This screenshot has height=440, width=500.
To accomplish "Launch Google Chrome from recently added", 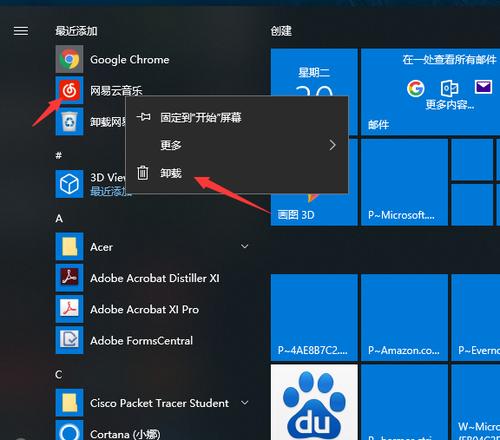I will [x=129, y=60].
